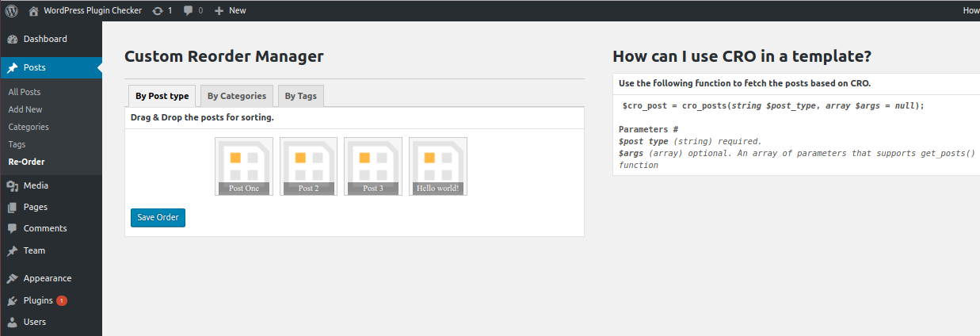Click the Dashboard gauge icon
Image resolution: width=980 pixels, height=336 pixels.
coord(12,39)
